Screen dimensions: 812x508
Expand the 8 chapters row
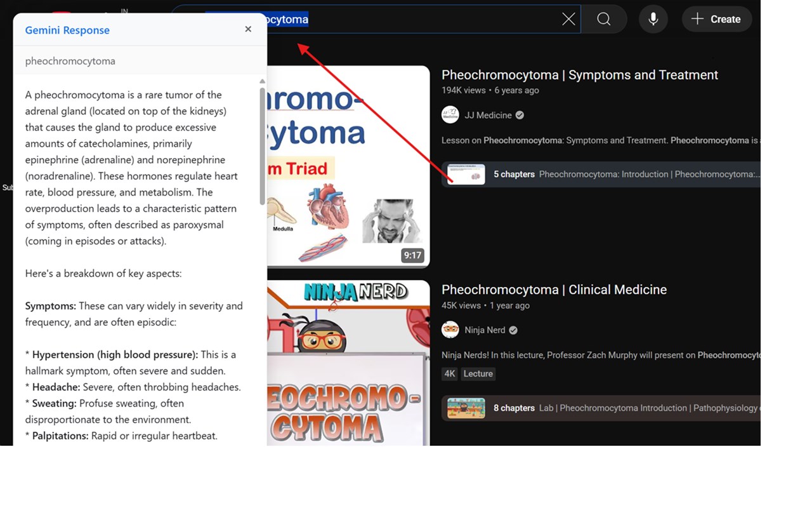(x=601, y=408)
